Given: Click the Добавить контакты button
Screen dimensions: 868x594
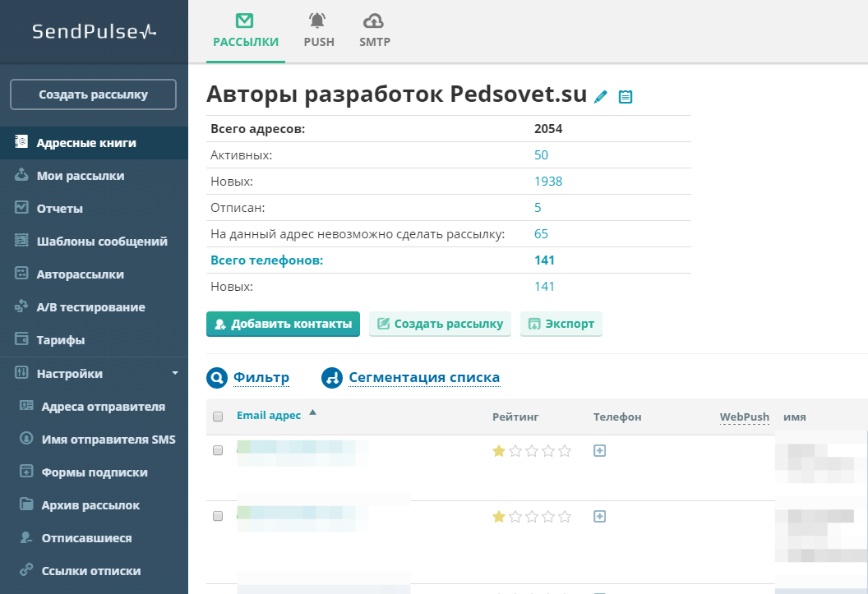Looking at the screenshot, I should [x=283, y=324].
